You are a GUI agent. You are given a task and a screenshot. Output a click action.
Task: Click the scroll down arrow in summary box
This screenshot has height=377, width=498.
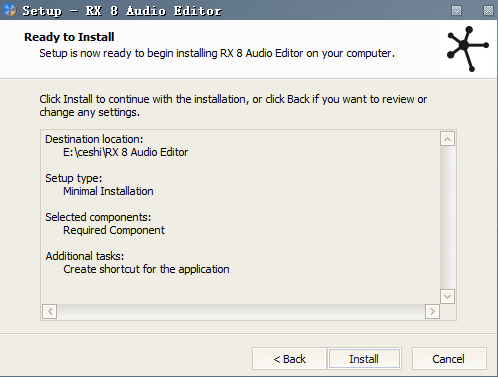[447, 296]
